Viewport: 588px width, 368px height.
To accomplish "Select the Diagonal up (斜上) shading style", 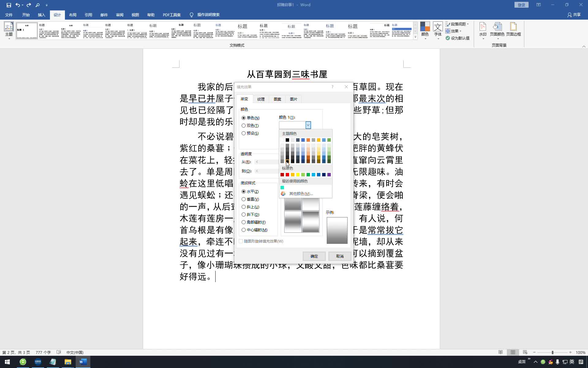I will (x=244, y=207).
